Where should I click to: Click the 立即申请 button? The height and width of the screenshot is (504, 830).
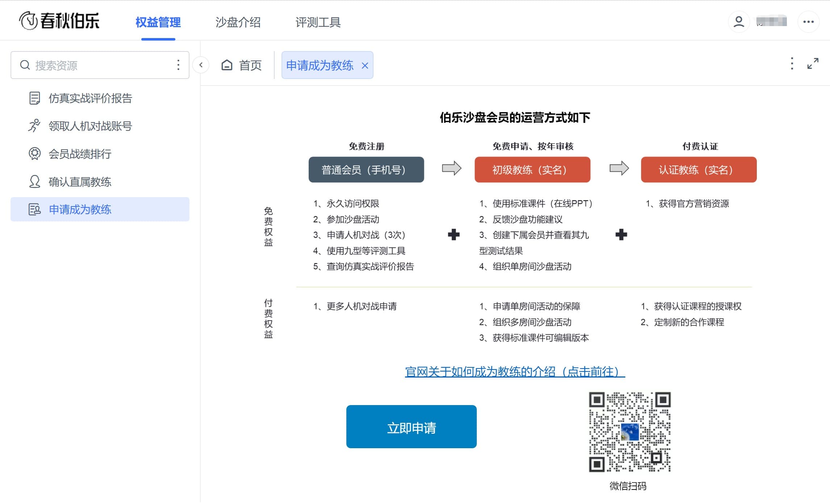[411, 426]
